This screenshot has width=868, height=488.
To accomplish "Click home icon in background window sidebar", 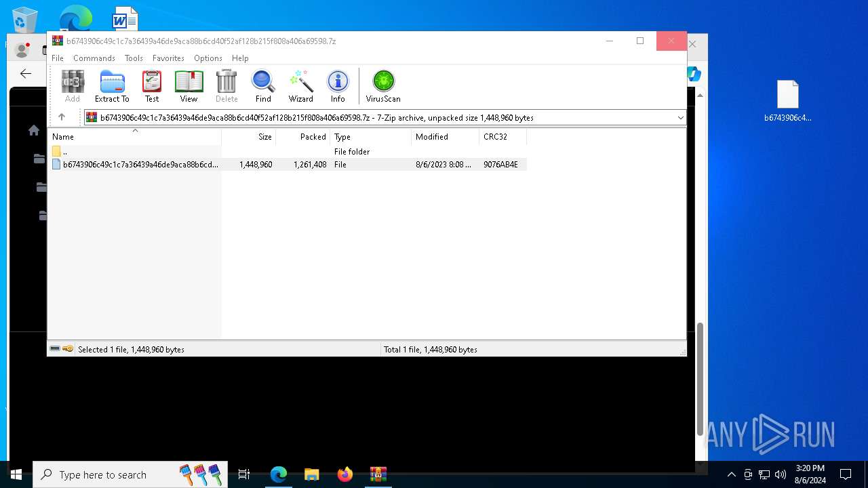I will tap(34, 130).
